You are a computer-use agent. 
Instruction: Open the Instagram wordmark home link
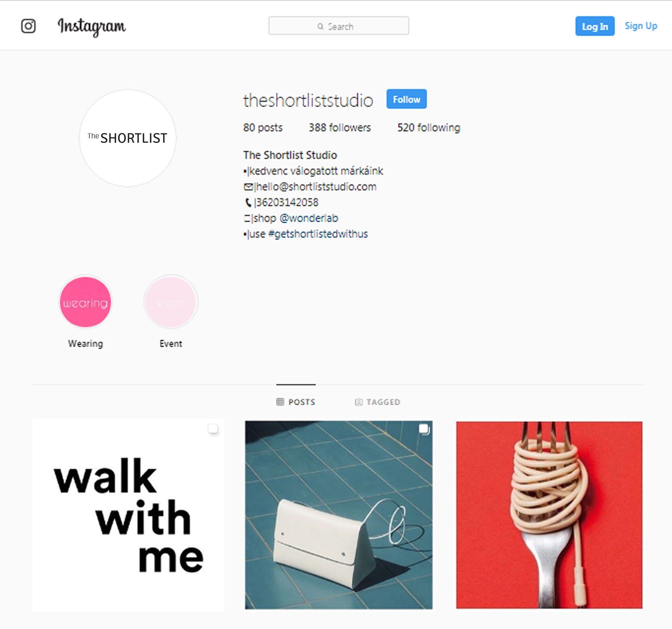click(x=92, y=27)
